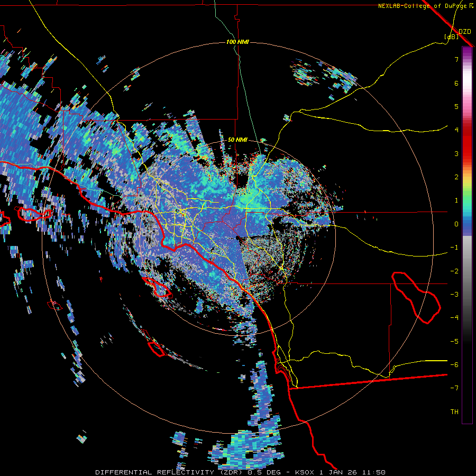Screen dimensions: 476x476
Task: Click the -4 value on color scale
Action: tap(454, 317)
